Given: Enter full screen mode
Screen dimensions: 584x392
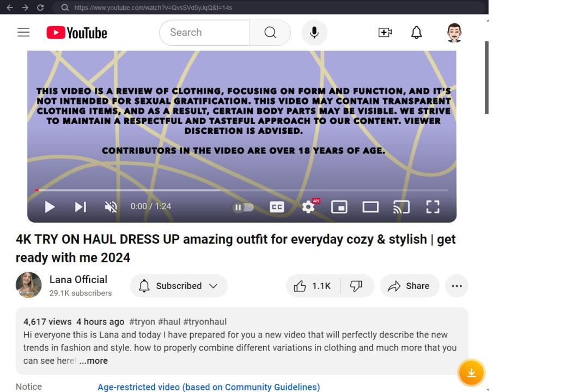Looking at the screenshot, I should pyautogui.click(x=433, y=207).
